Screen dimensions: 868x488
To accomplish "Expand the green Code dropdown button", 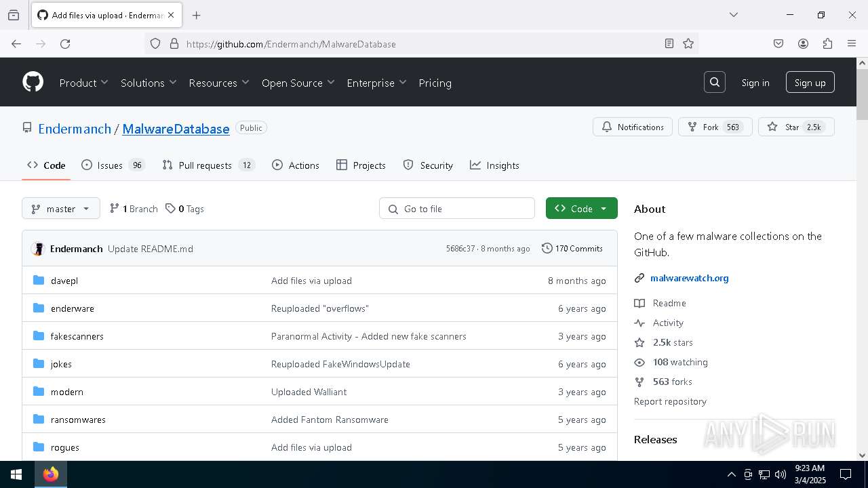I will pyautogui.click(x=581, y=209).
